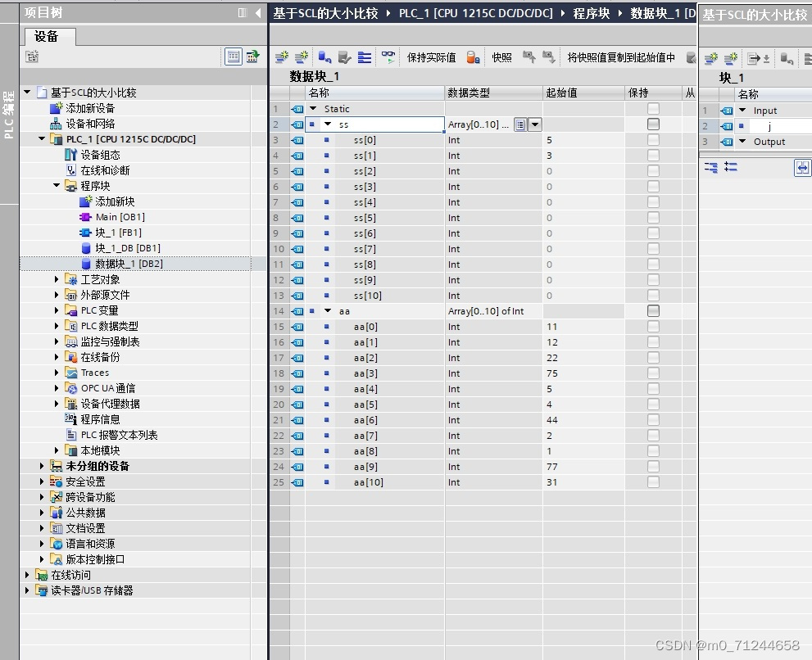812x660 pixels.
Task: Expand the 工艺对象 folder
Action: click(57, 279)
